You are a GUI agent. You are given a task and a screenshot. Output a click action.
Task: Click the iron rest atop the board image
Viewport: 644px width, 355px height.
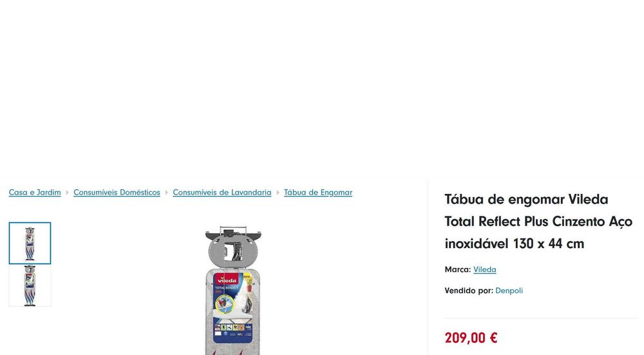click(233, 247)
